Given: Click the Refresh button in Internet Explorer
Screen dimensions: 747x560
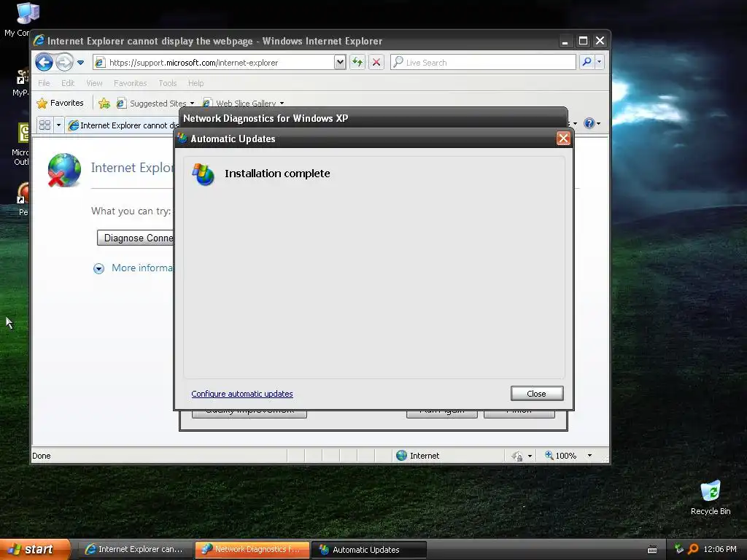Looking at the screenshot, I should click(x=357, y=62).
